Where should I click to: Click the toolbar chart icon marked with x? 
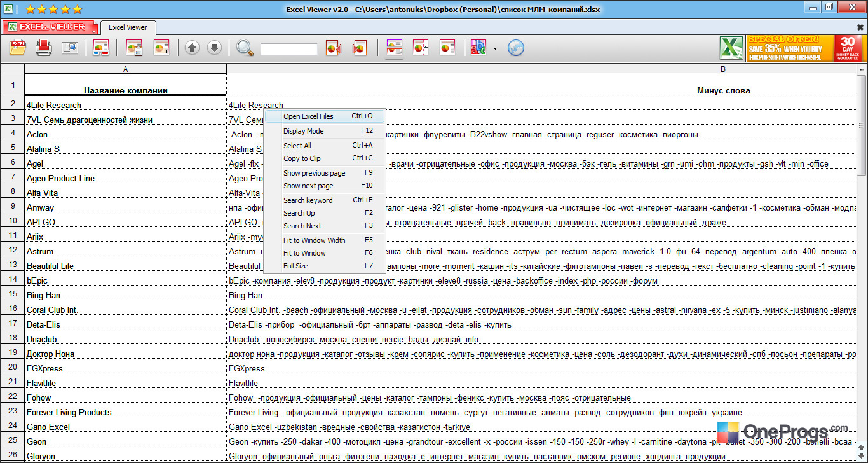pyautogui.click(x=162, y=48)
